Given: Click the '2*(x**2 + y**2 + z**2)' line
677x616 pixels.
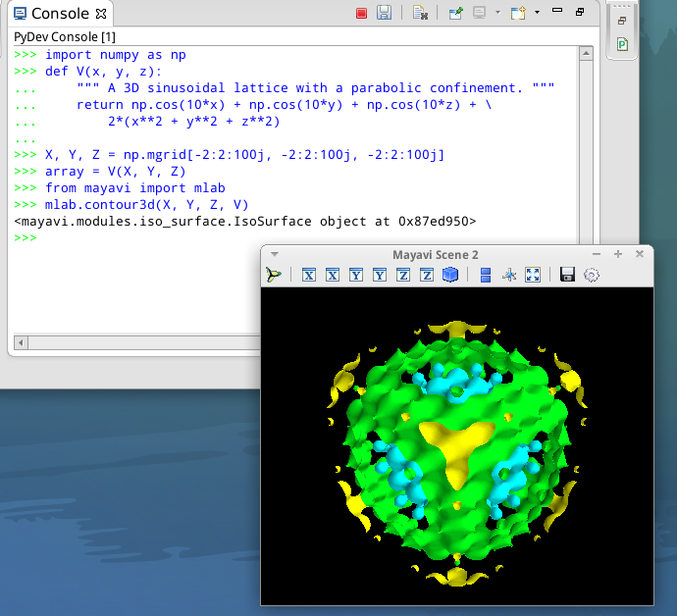Looking at the screenshot, I should coord(194,122).
